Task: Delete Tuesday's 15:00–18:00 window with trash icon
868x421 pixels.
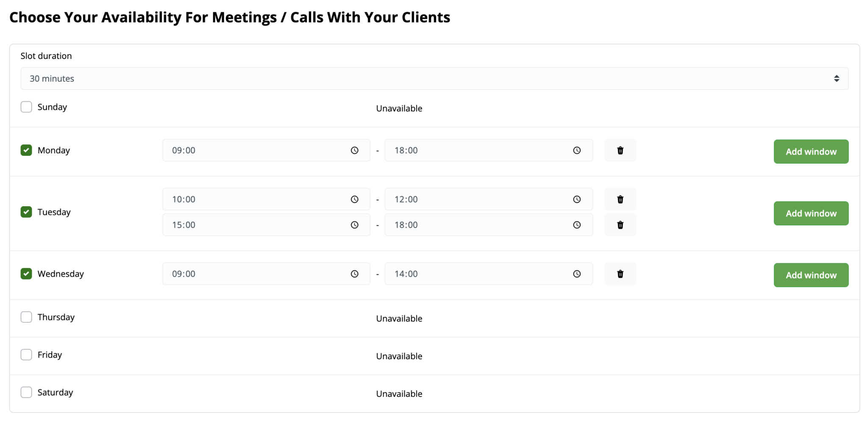Action: coord(620,225)
